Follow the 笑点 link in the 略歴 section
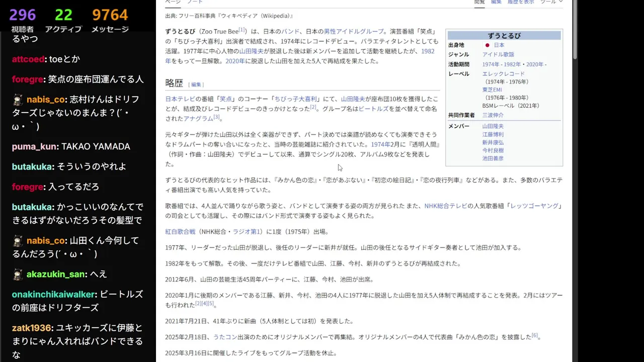This screenshot has height=362, width=644. point(226,99)
